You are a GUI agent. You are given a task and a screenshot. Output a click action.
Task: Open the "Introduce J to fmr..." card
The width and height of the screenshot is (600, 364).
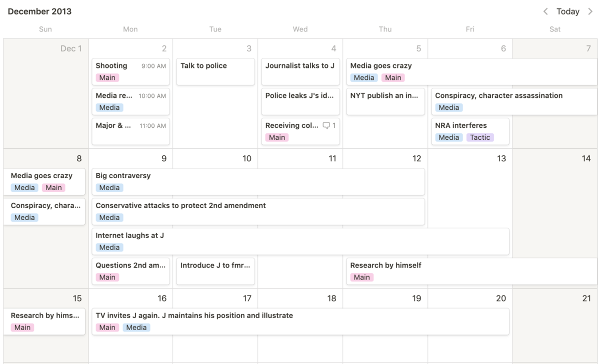215,271
